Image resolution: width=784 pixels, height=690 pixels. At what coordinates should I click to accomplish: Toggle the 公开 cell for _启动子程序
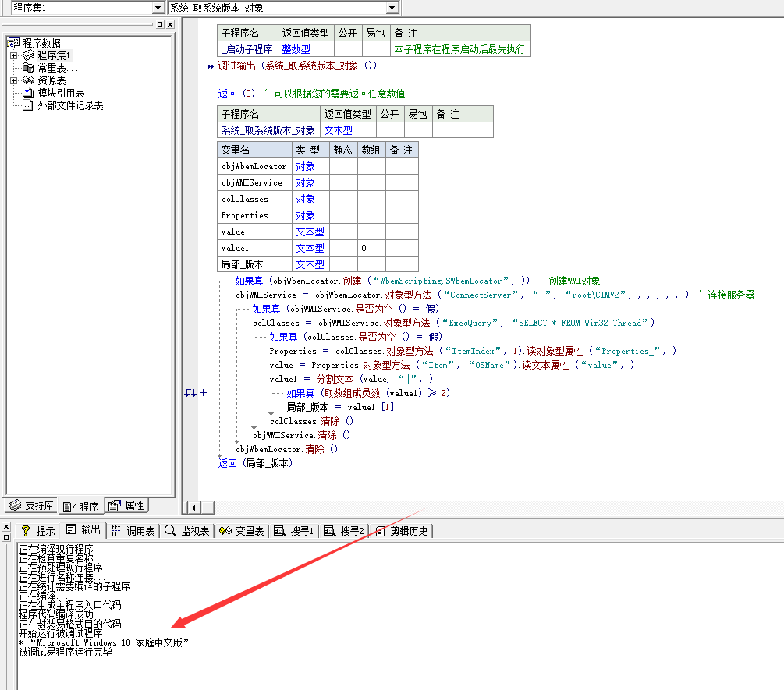pyautogui.click(x=349, y=48)
